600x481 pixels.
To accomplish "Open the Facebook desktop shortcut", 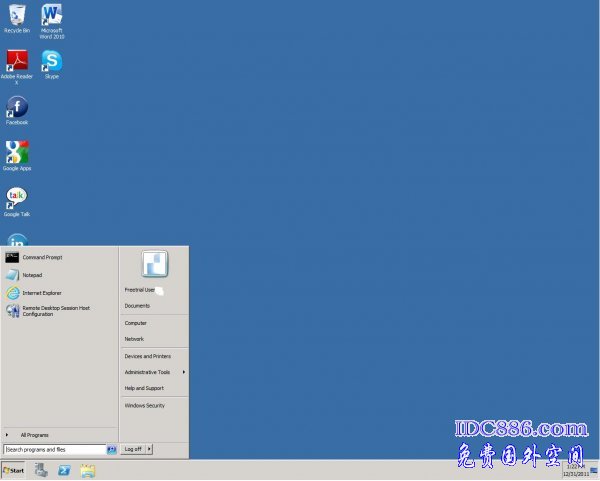I will pyautogui.click(x=16, y=108).
